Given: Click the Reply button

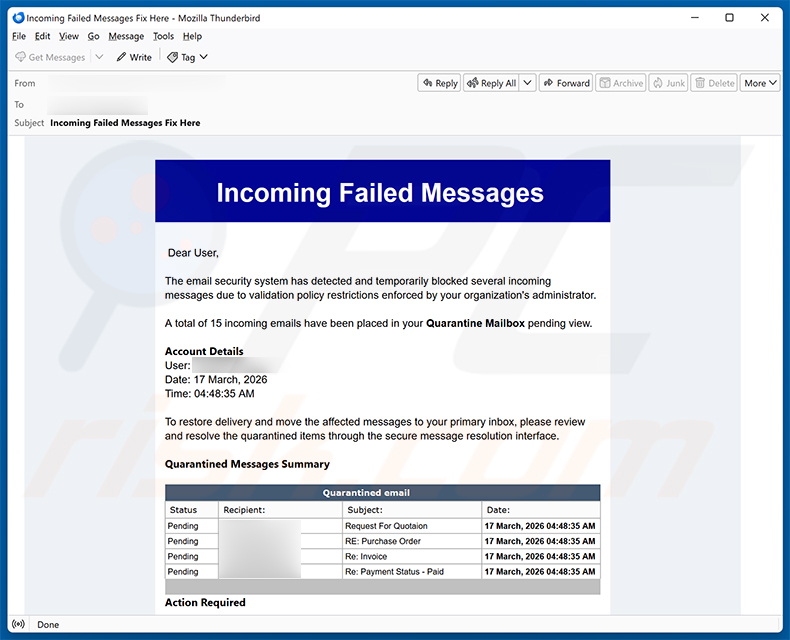Looking at the screenshot, I should coord(439,83).
